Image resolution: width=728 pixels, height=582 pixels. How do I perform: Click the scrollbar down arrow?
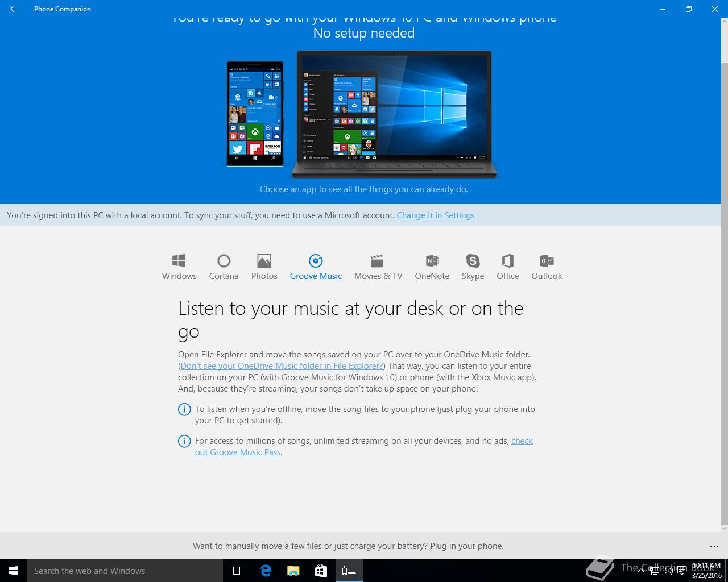[724, 528]
